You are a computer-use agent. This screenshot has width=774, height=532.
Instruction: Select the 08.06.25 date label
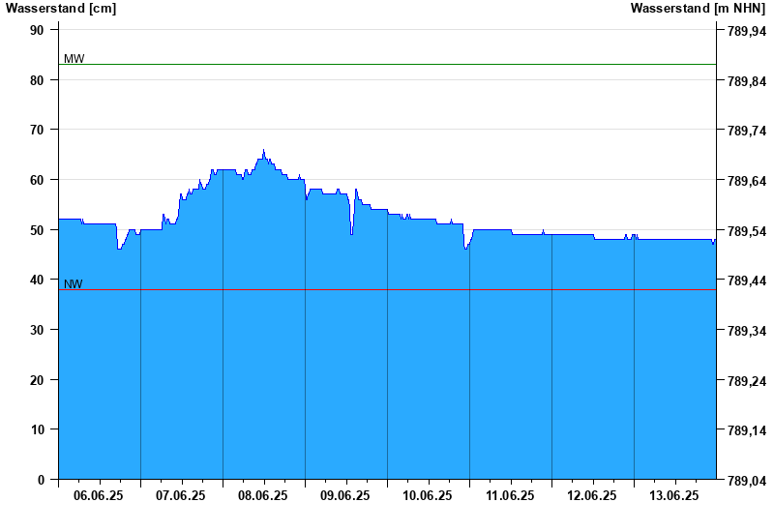(263, 496)
